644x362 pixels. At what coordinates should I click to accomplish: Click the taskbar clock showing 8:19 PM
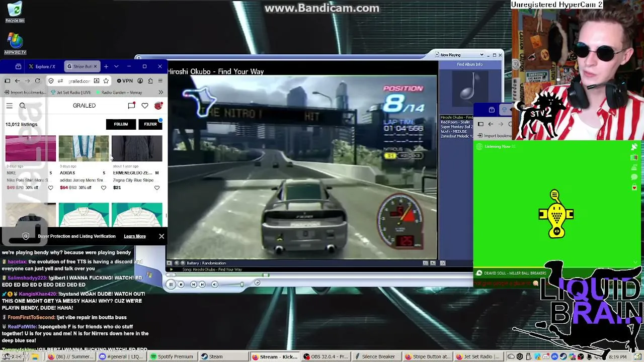pos(617,357)
